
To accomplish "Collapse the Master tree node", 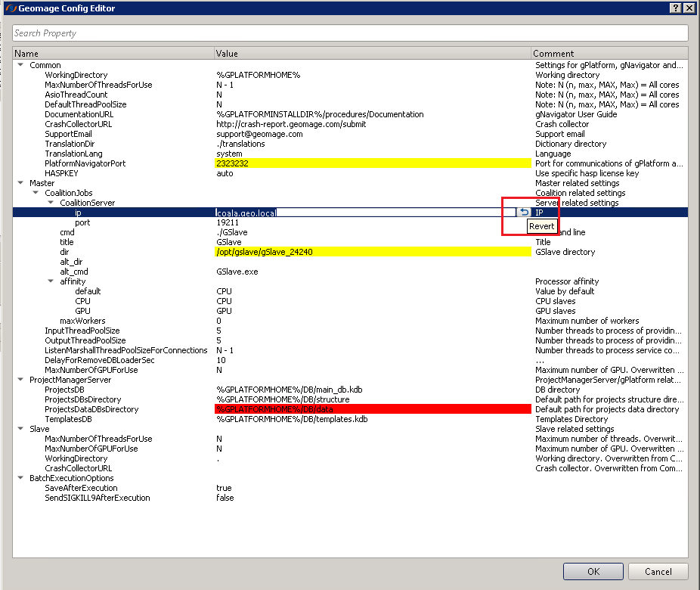I will [x=20, y=183].
